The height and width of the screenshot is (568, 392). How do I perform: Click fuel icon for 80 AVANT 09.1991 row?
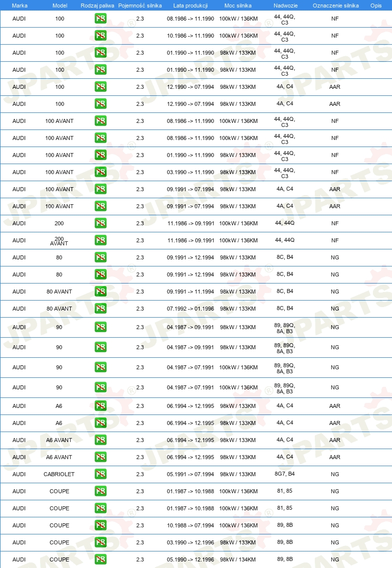(101, 292)
